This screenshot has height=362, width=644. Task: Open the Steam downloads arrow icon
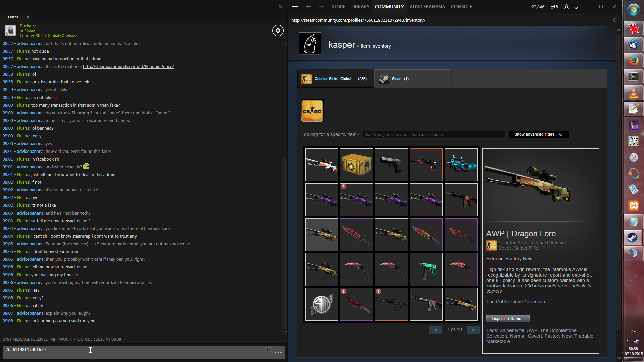pyautogui.click(x=576, y=7)
